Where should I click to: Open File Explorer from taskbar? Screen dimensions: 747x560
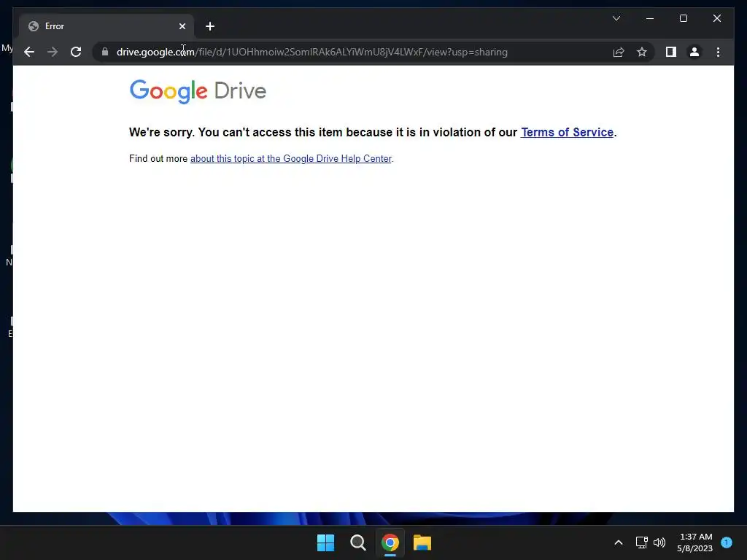(422, 542)
